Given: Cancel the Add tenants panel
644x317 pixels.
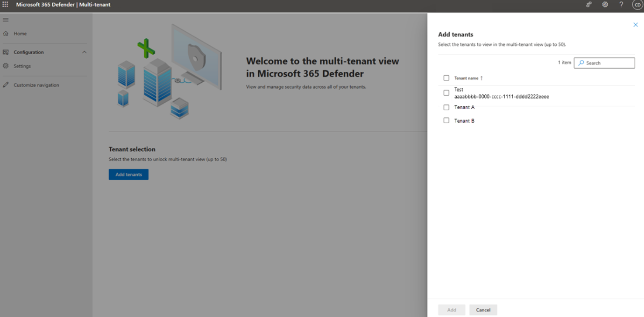Looking at the screenshot, I should 483,310.
